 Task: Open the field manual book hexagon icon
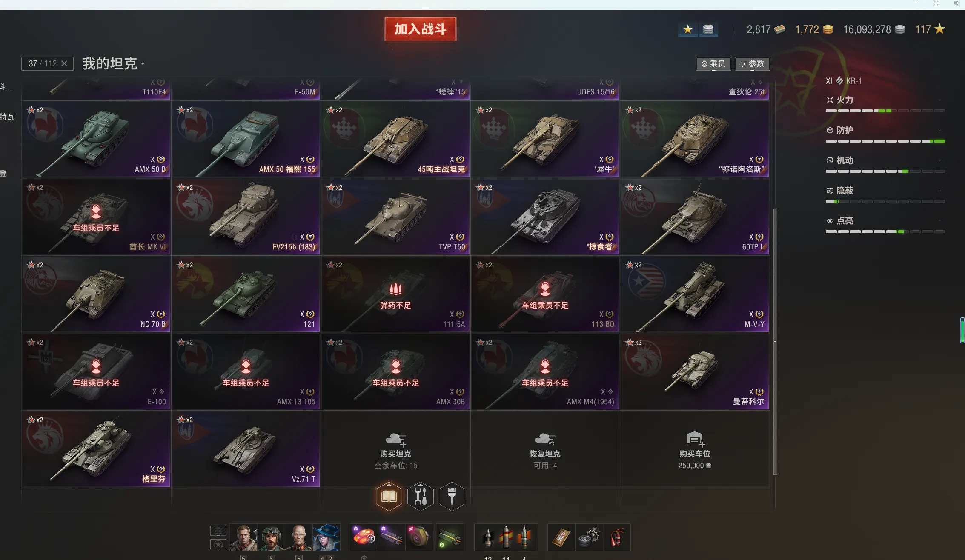pos(389,496)
